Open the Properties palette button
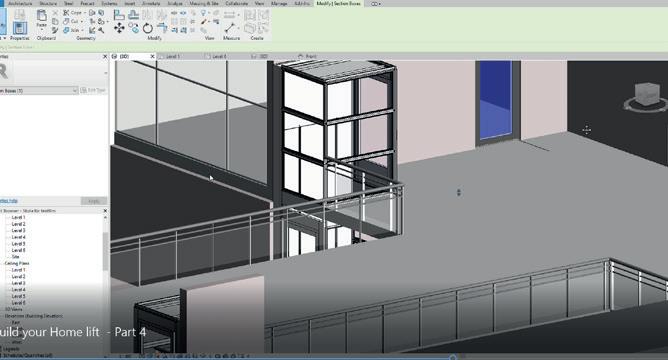 coord(19,28)
